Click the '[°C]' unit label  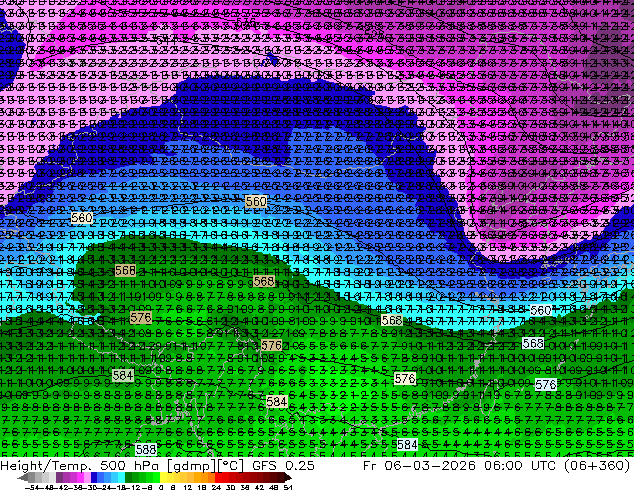(230, 466)
